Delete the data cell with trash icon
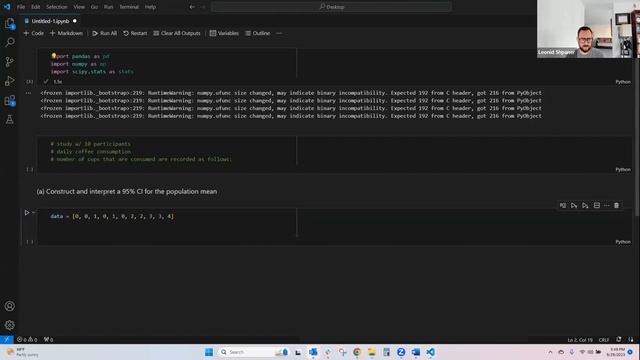This screenshot has height=360, width=640. click(616, 205)
